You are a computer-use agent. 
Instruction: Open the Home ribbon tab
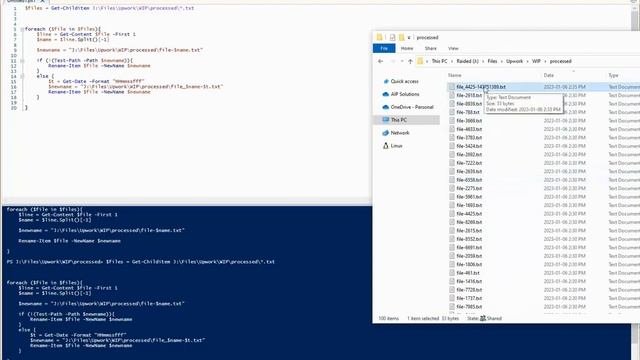(407, 48)
